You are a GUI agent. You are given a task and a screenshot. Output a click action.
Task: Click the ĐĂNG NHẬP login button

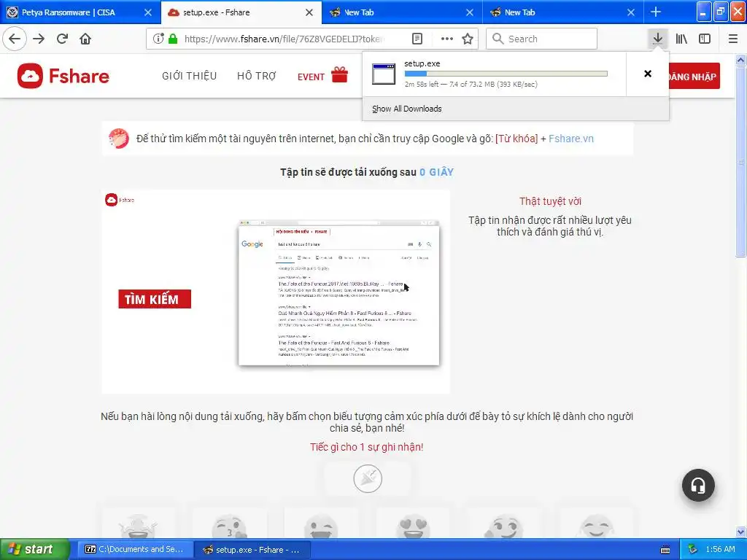693,76
